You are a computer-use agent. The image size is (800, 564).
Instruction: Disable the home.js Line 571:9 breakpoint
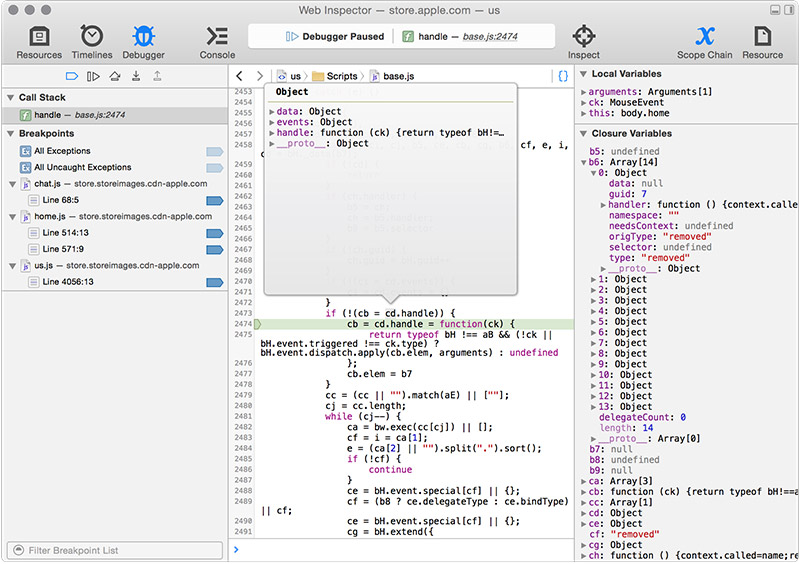pos(215,250)
